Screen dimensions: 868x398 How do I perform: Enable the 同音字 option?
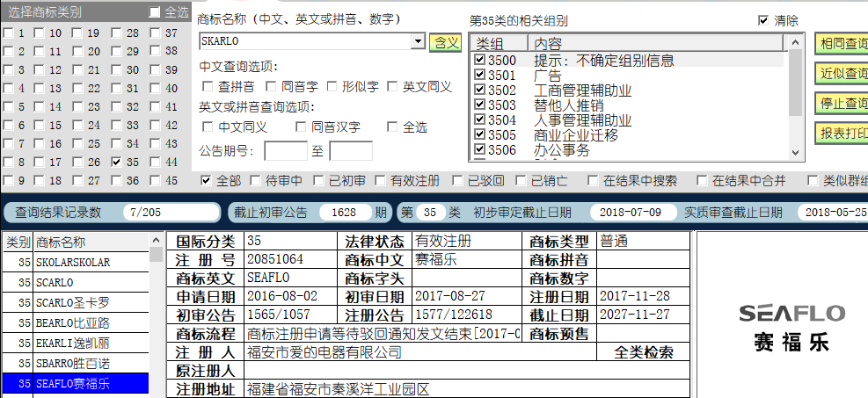coord(271,86)
